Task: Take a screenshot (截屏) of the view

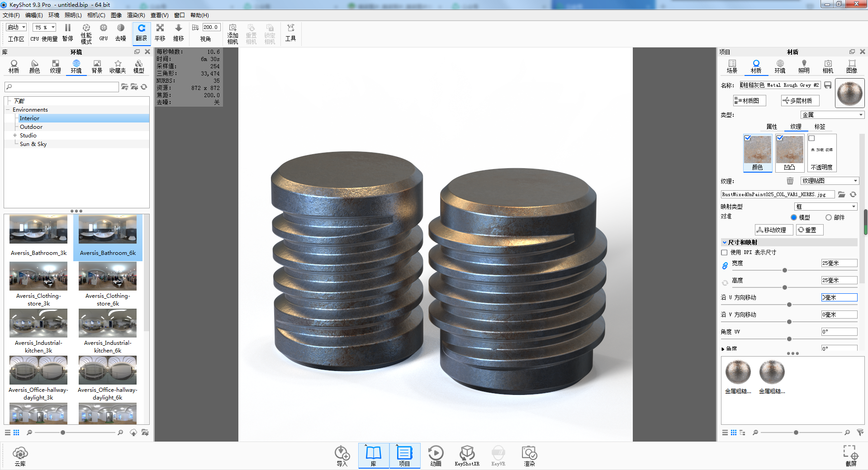Action: tap(851, 456)
